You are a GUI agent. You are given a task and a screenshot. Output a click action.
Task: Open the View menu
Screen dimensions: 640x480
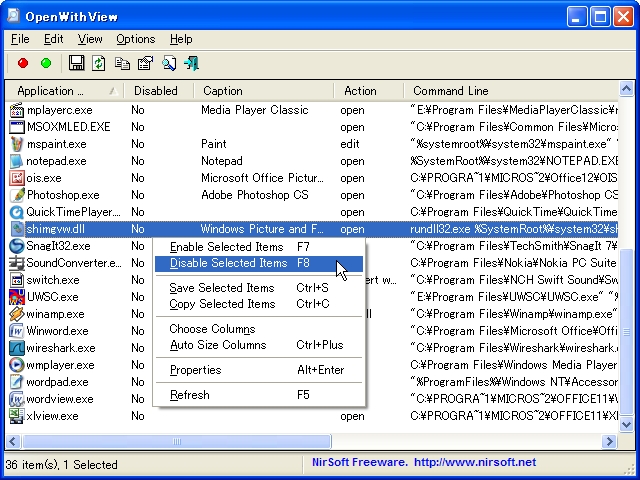[90, 39]
